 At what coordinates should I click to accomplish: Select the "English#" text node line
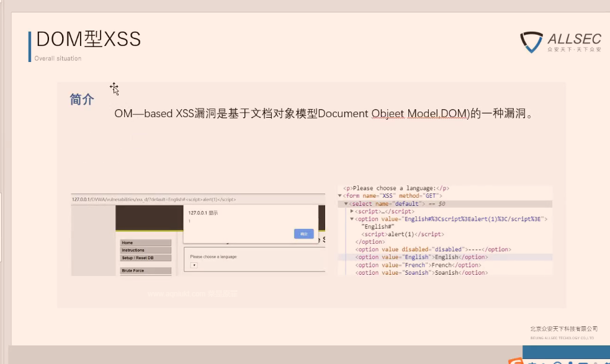click(x=378, y=226)
